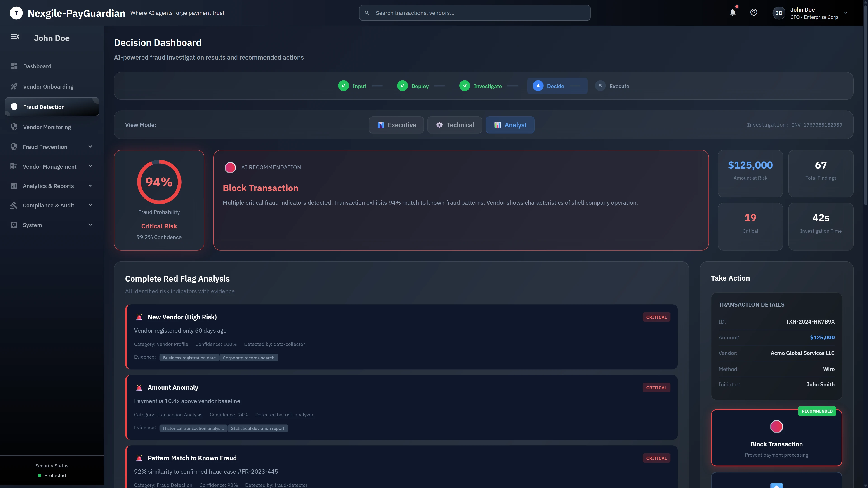Click the Block Transaction action card
The height and width of the screenshot is (488, 868).
pyautogui.click(x=776, y=438)
